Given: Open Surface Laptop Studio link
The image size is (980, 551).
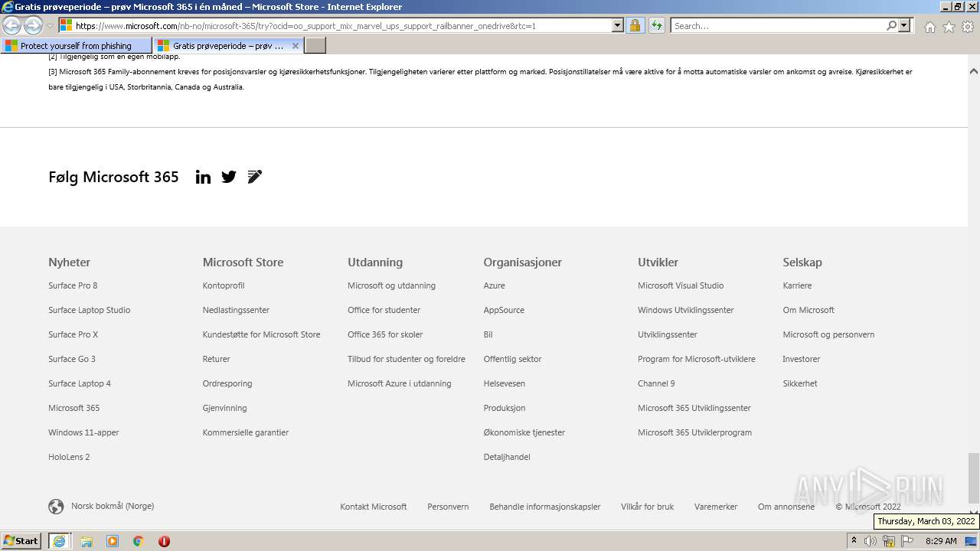Looking at the screenshot, I should click(89, 310).
